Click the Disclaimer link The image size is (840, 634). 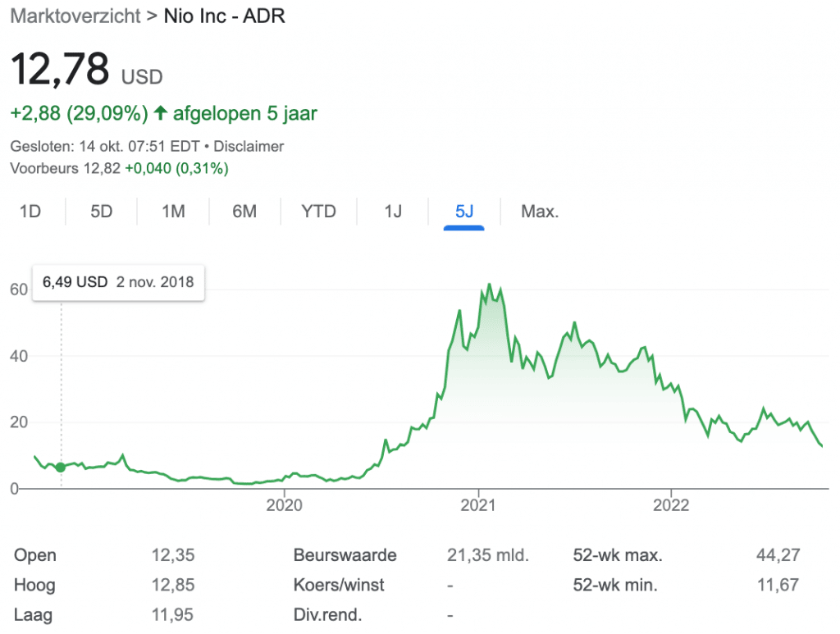pyautogui.click(x=248, y=147)
